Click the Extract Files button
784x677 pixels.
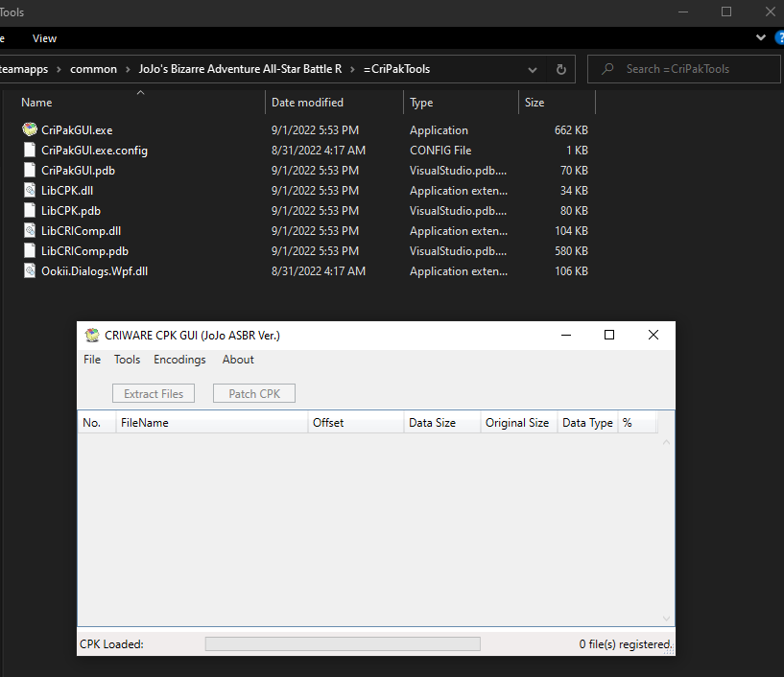coord(154,394)
